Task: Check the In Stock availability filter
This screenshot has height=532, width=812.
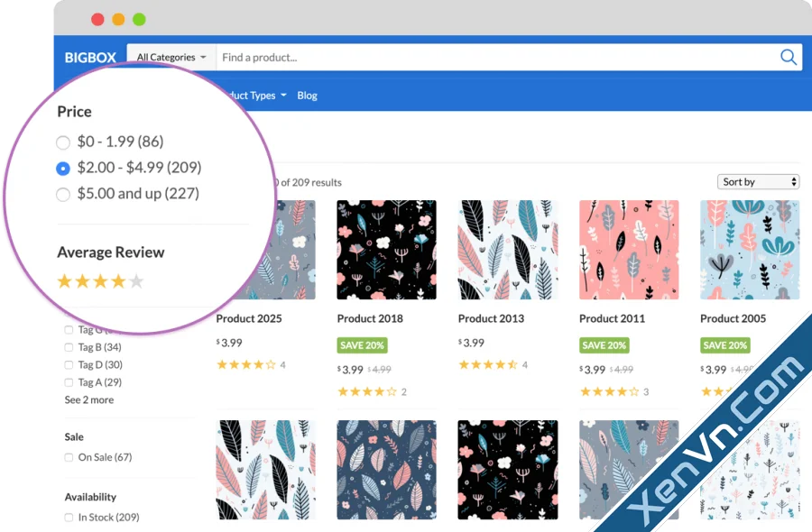Action: tap(69, 518)
